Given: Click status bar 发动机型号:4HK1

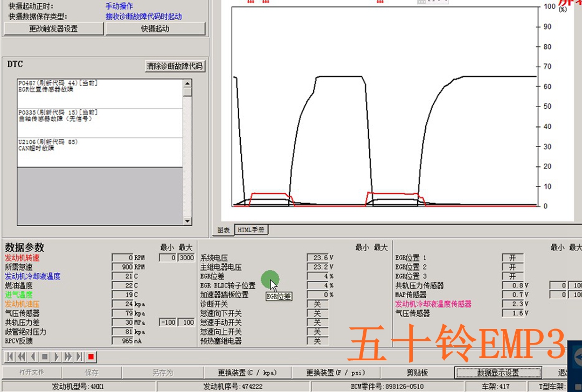Looking at the screenshot, I should click(78, 387).
